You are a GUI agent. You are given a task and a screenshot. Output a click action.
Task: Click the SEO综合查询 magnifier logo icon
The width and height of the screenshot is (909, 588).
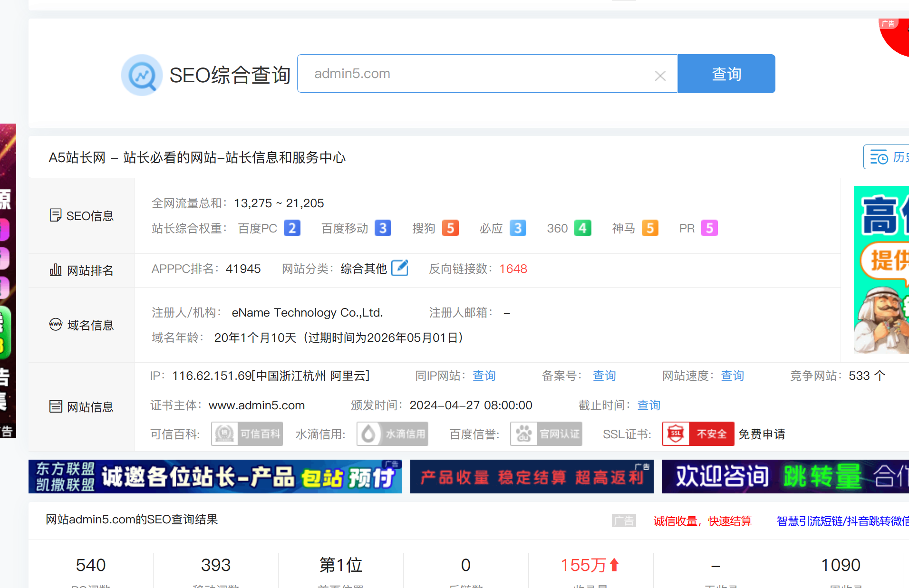click(x=142, y=75)
